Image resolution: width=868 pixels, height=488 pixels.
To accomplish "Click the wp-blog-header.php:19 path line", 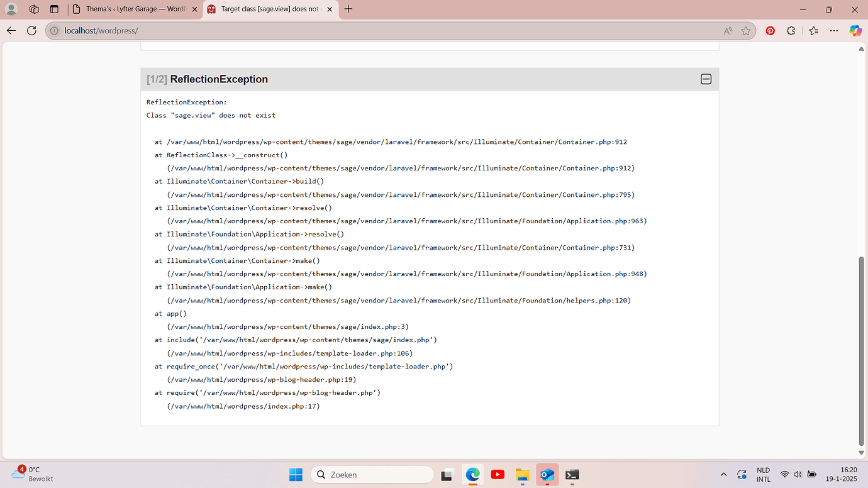I will click(262, 379).
